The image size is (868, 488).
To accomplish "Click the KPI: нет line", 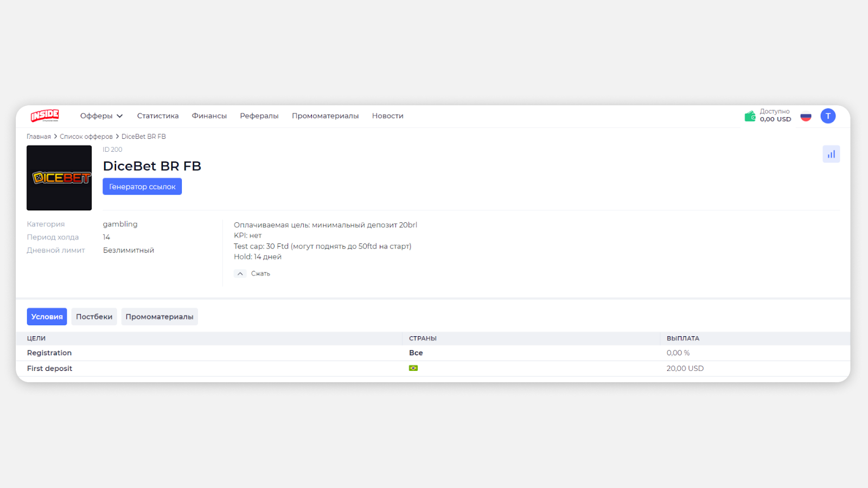I will coord(248,236).
